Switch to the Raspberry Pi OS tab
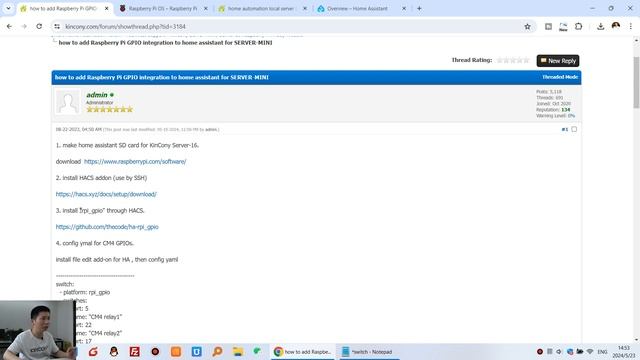640x360 pixels. click(163, 8)
